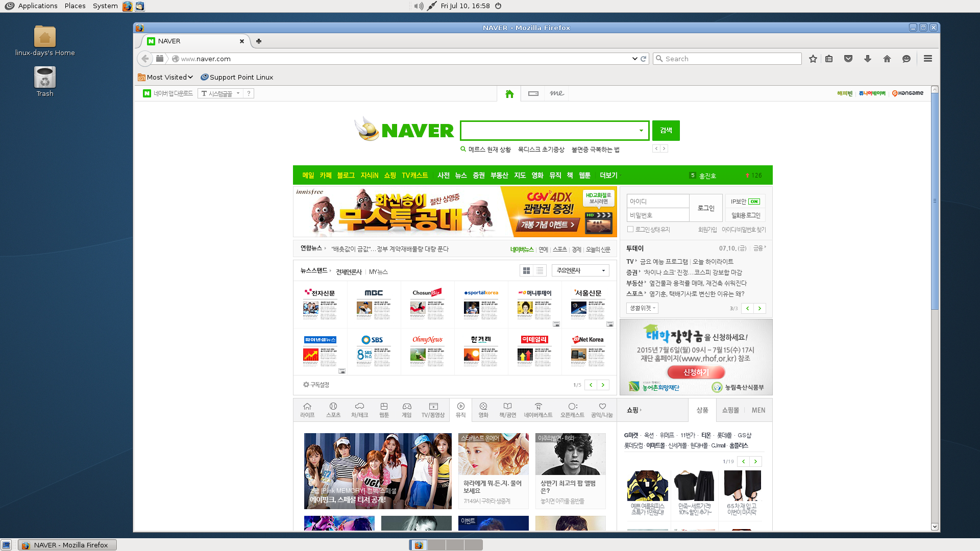
Task: Open the MBC news stand tile
Action: pos(374,304)
